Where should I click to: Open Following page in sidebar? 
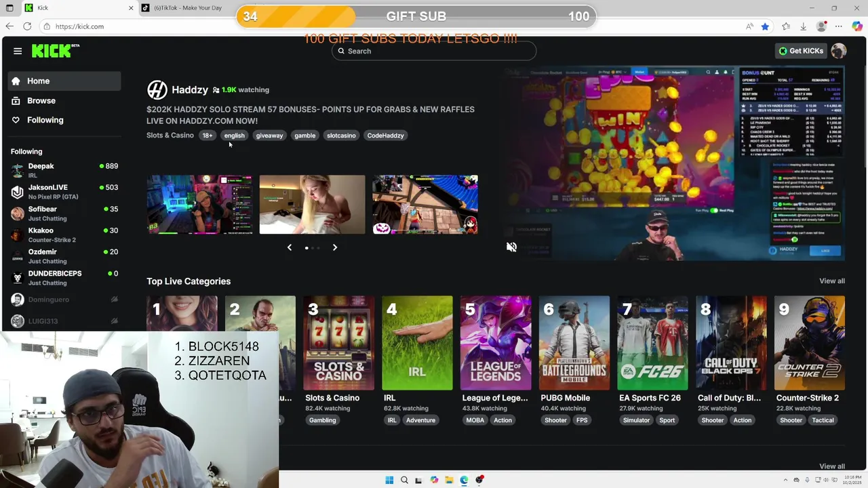coord(64,120)
